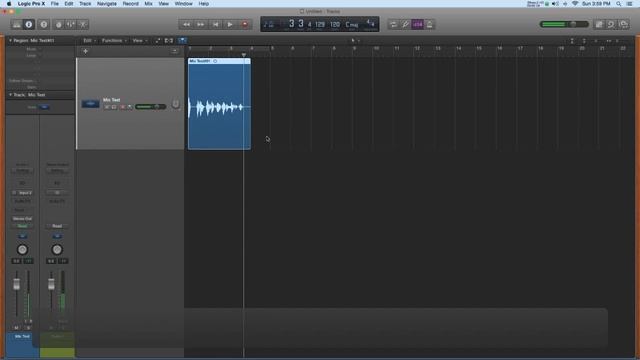The width and height of the screenshot is (640, 360).
Task: Collapse the Track: Mic Test section
Action: pyautogui.click(x=11, y=95)
